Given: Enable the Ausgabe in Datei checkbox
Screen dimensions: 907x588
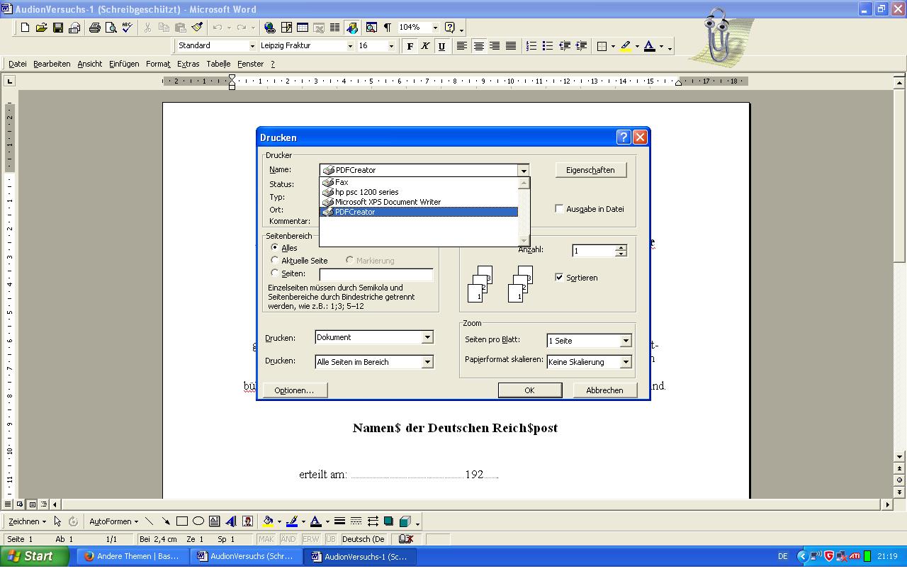Looking at the screenshot, I should [x=559, y=209].
